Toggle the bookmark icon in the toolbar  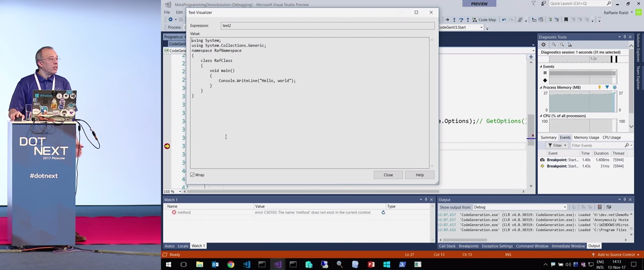[566, 20]
